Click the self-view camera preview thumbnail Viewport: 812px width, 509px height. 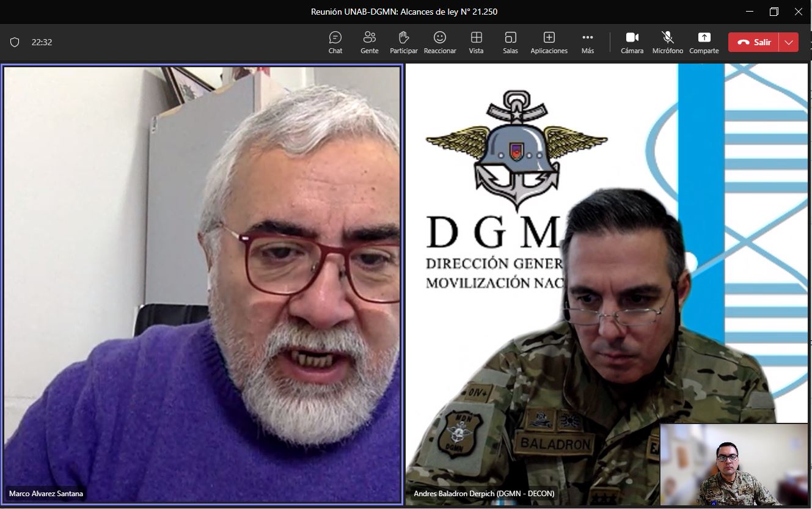[x=734, y=464]
